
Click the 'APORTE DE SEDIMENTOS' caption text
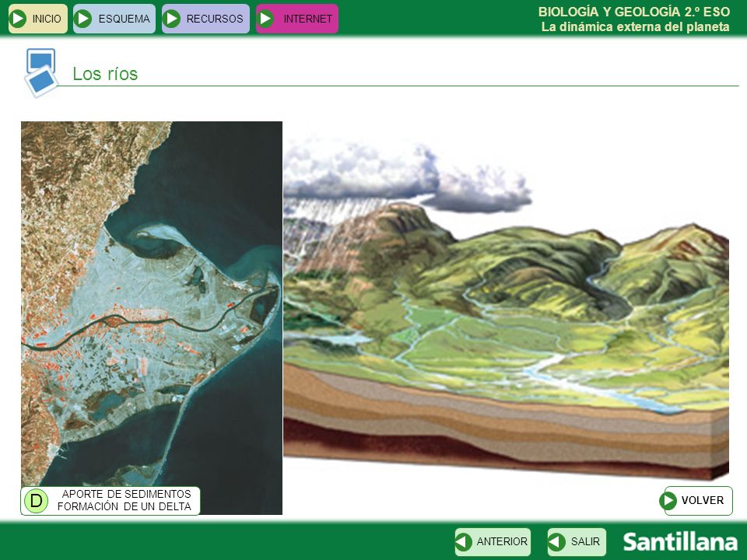click(126, 494)
